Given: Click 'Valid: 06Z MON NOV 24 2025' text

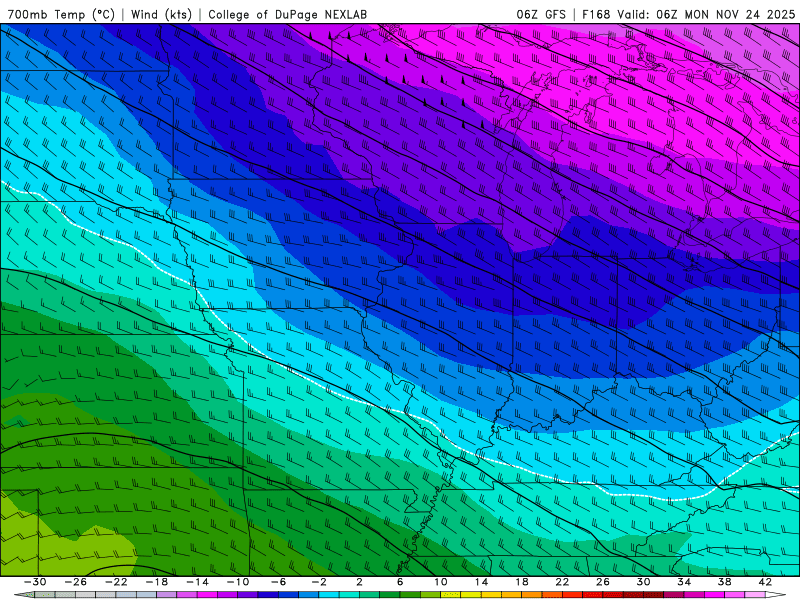Looking at the screenshot, I should (706, 14).
